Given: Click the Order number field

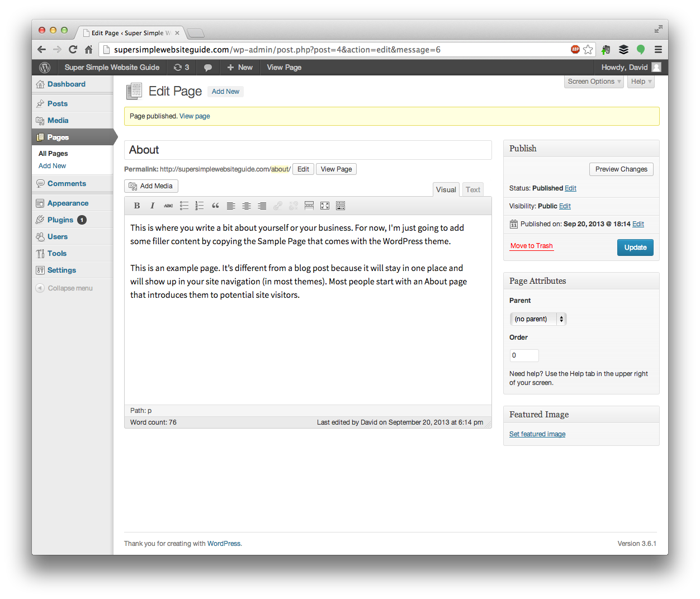Looking at the screenshot, I should 524,355.
